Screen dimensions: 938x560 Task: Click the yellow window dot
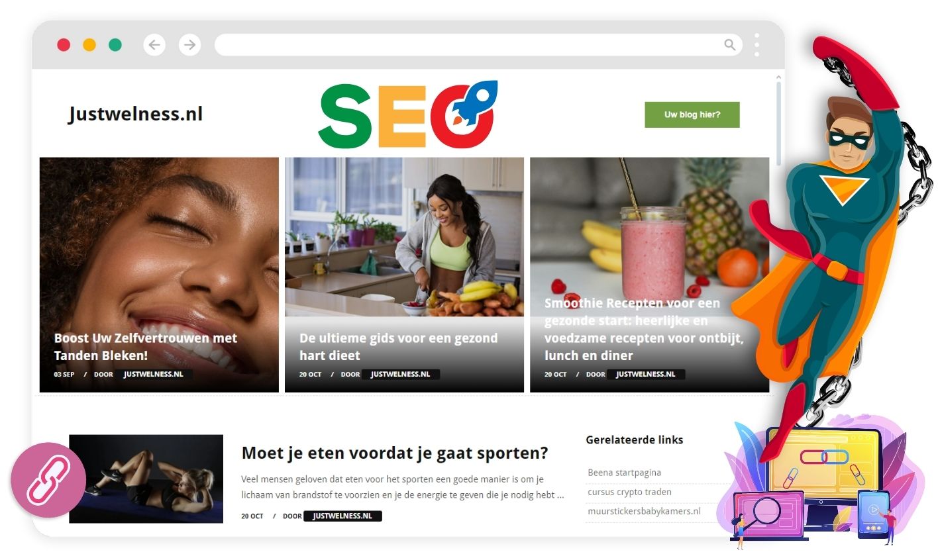click(89, 45)
